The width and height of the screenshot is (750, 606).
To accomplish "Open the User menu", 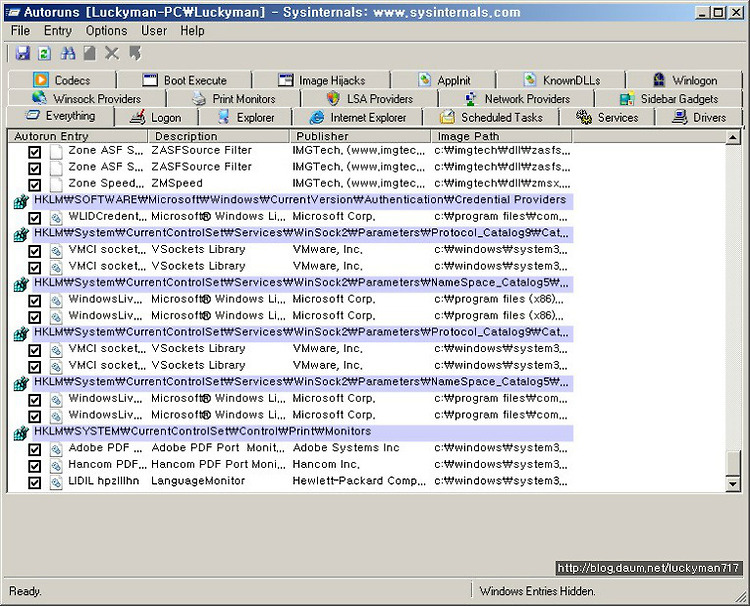I will pyautogui.click(x=154, y=31).
